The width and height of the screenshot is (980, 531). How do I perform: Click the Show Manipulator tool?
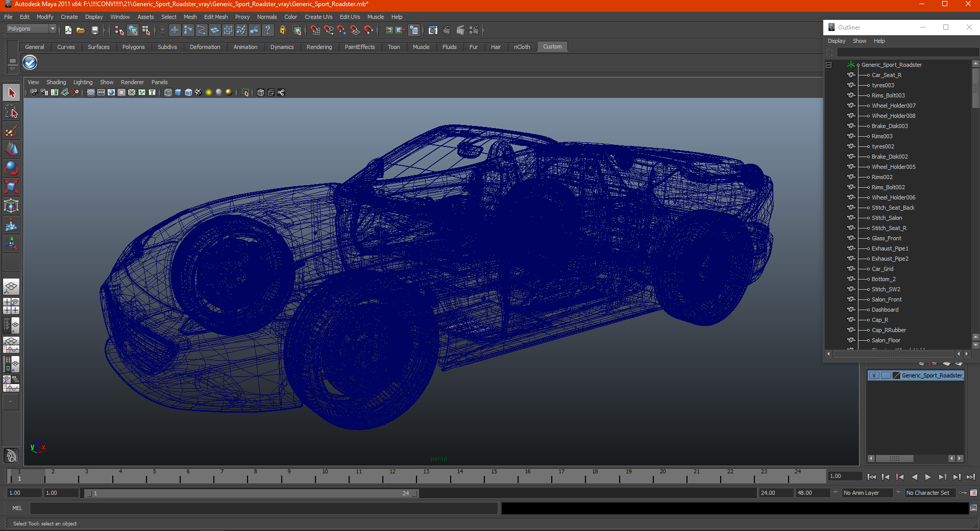tap(11, 243)
